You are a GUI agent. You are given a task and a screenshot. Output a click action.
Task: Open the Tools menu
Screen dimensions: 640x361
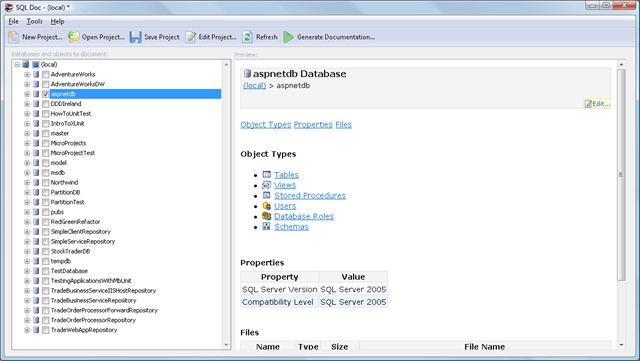[34, 21]
